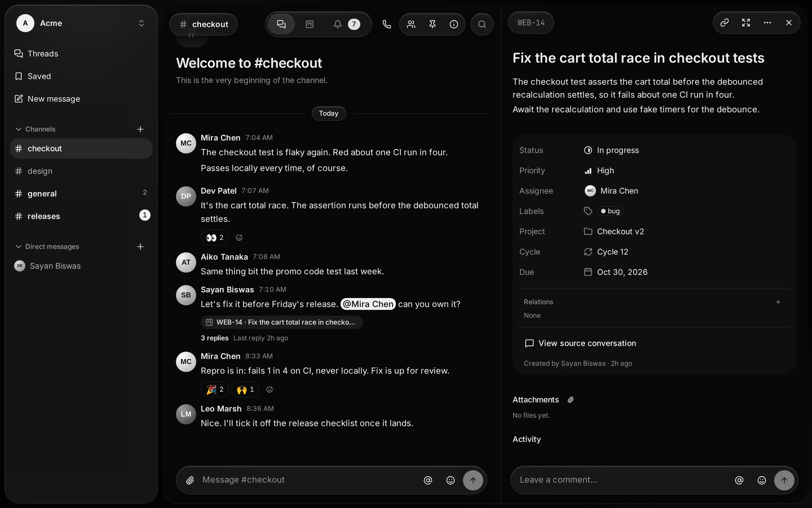Open the Acme workspace switcher
This screenshot has height=508, width=812.
coord(81,23)
